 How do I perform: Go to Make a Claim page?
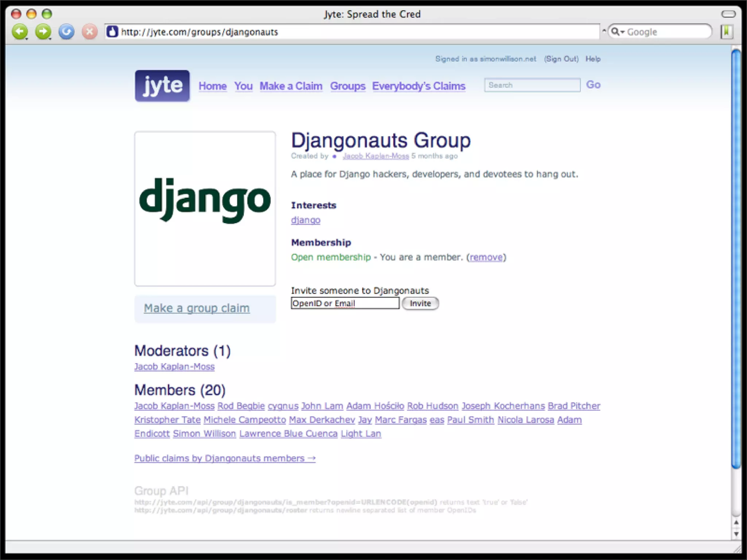291,86
